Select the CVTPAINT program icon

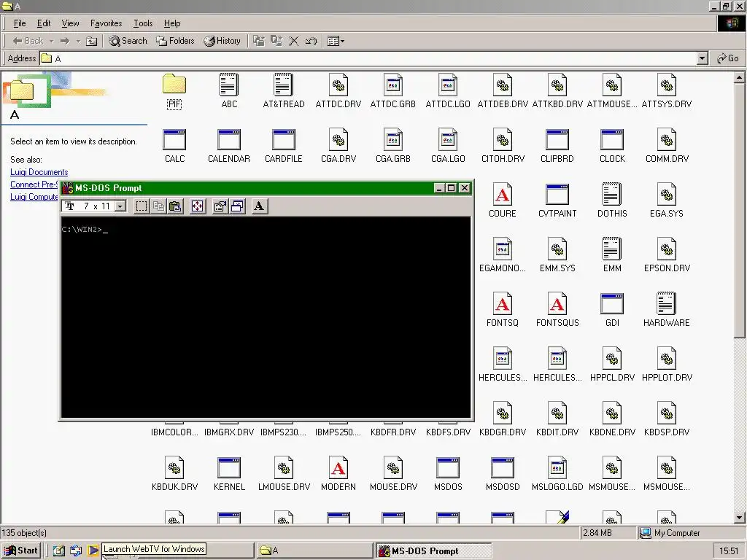tap(557, 200)
